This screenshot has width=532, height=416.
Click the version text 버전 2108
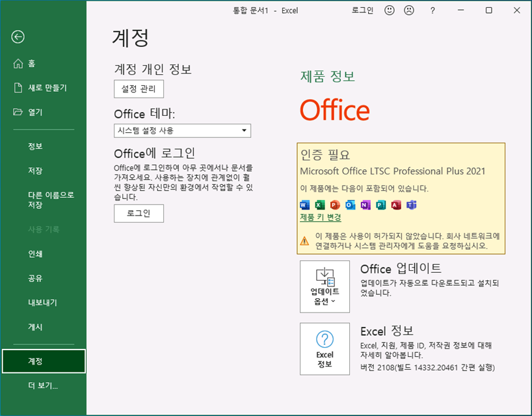pyautogui.click(x=427, y=367)
